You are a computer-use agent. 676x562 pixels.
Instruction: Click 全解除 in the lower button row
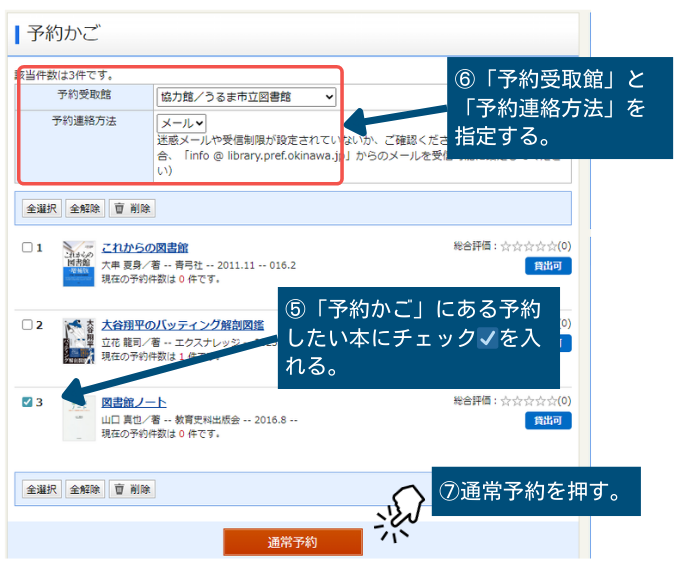pos(84,489)
